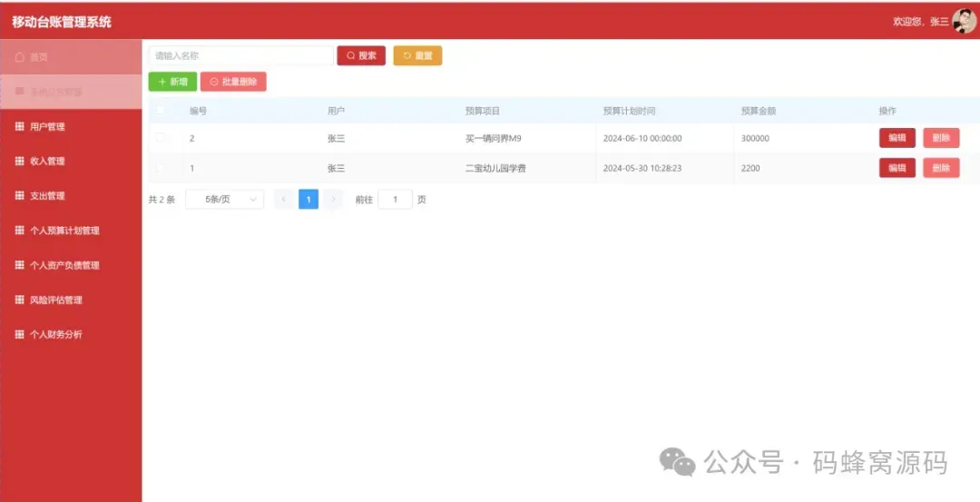The width and height of the screenshot is (980, 502).
Task: Click the 预算金额 column header
Action: pyautogui.click(x=758, y=112)
